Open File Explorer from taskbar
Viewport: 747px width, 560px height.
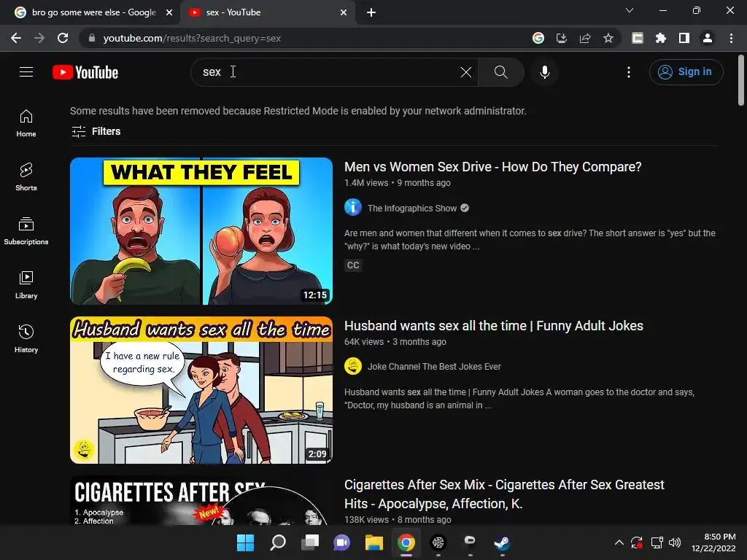pyautogui.click(x=374, y=542)
